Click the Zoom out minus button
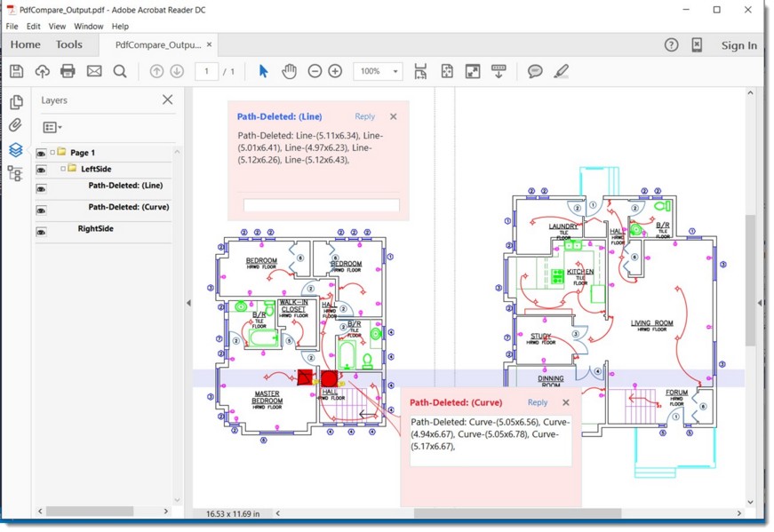 coord(315,71)
